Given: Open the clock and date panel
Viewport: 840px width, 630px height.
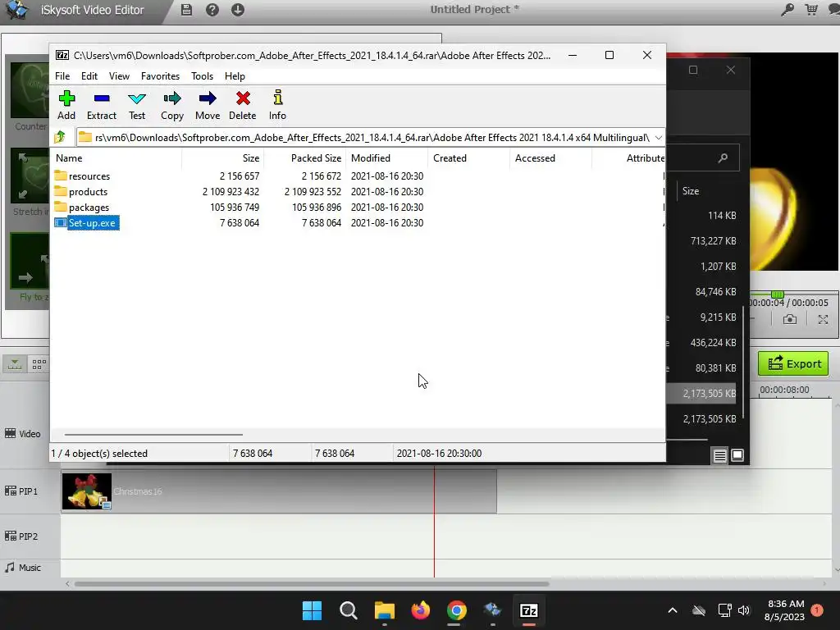Looking at the screenshot, I should pyautogui.click(x=785, y=610).
